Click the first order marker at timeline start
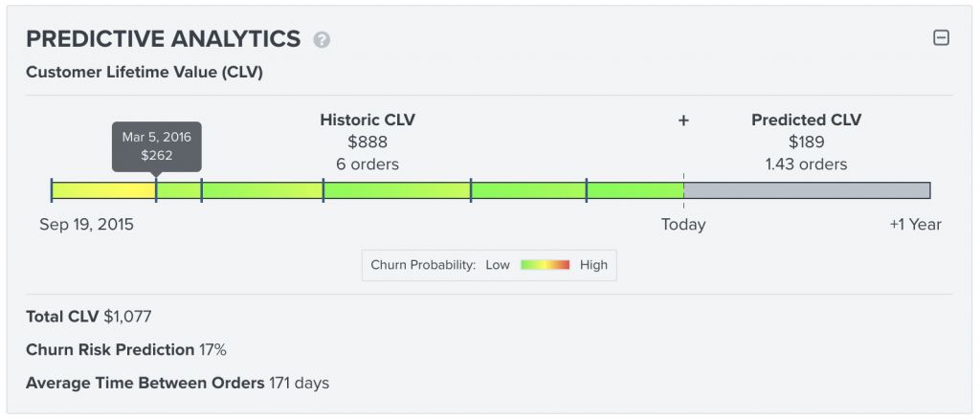 [x=52, y=190]
